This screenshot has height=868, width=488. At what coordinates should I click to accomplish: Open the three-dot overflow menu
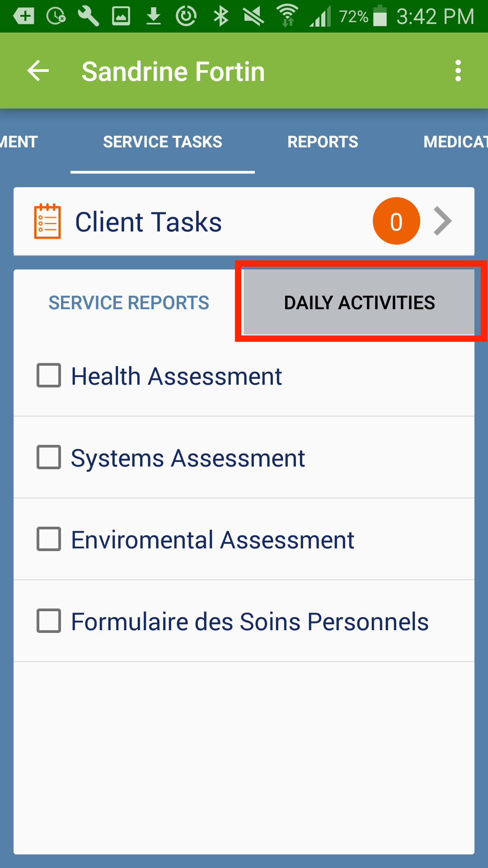(458, 71)
